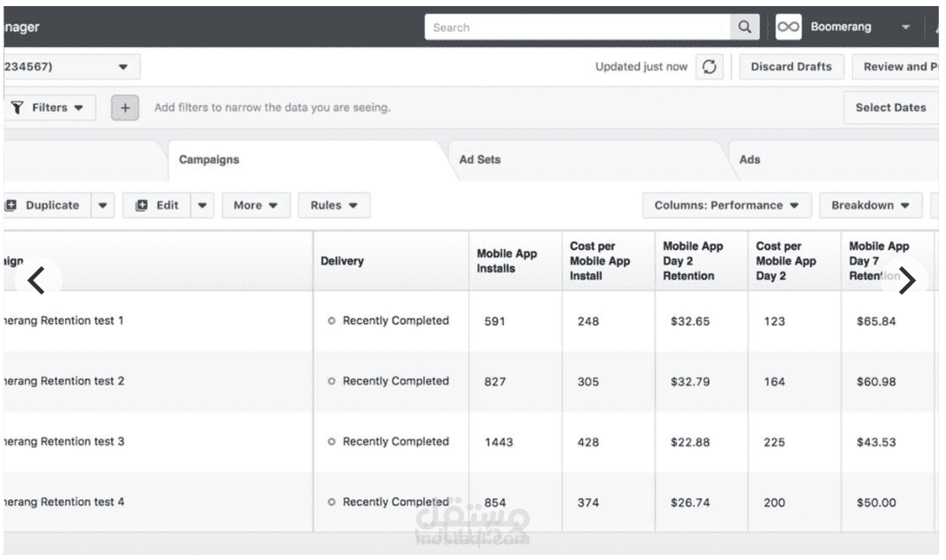Open the Filters dropdown
Image resolution: width=946 pixels, height=560 pixels.
click(49, 108)
